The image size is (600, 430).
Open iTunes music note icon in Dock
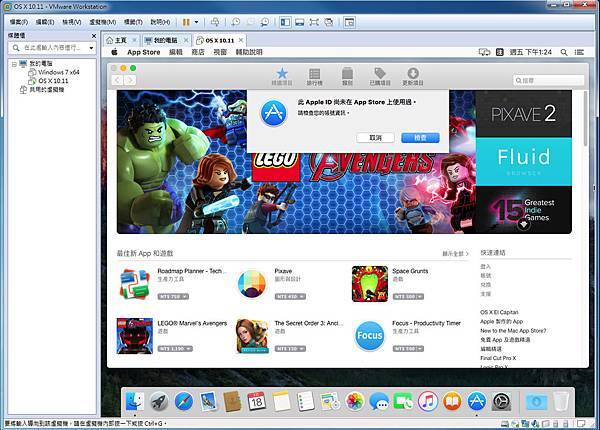pyautogui.click(x=428, y=401)
